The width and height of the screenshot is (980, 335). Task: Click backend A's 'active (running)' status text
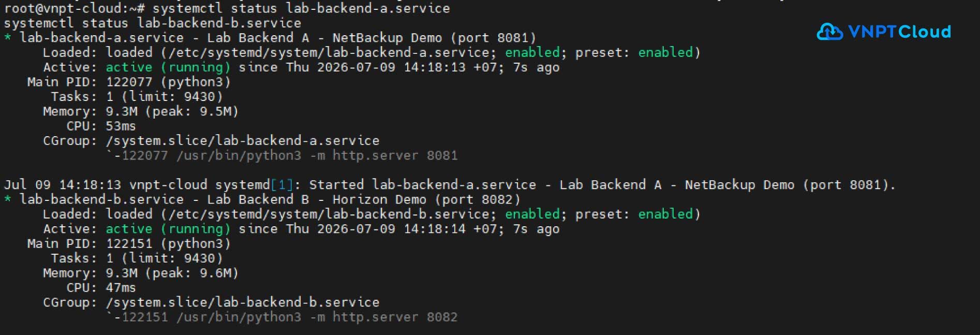(168, 67)
